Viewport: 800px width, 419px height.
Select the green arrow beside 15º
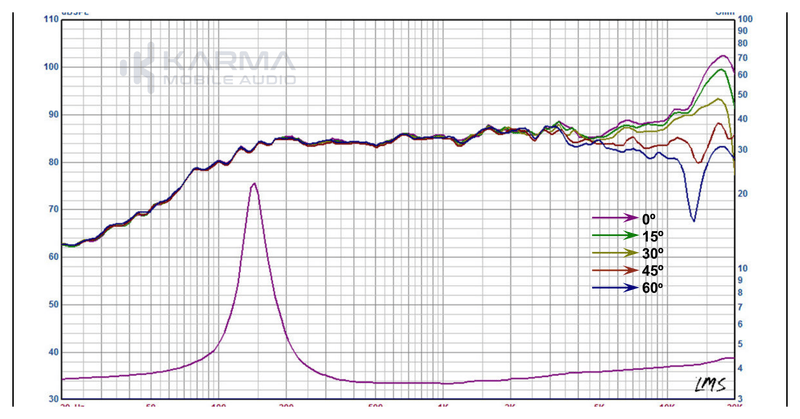(x=615, y=235)
